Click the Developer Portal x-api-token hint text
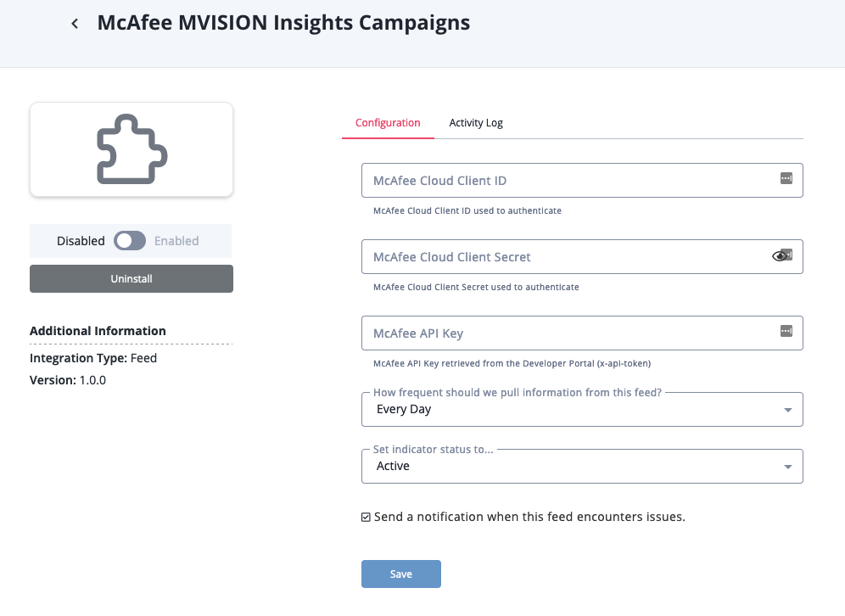Image resolution: width=845 pixels, height=616 pixels. pos(512,364)
